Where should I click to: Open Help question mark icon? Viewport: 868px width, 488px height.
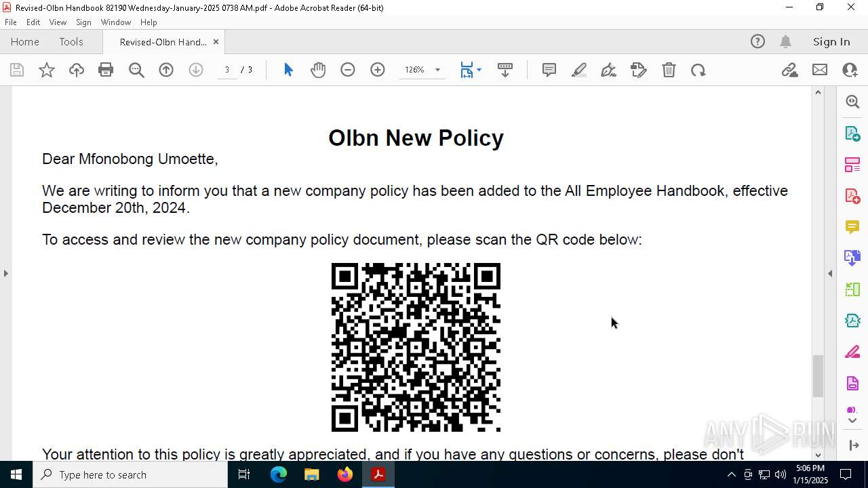(757, 41)
